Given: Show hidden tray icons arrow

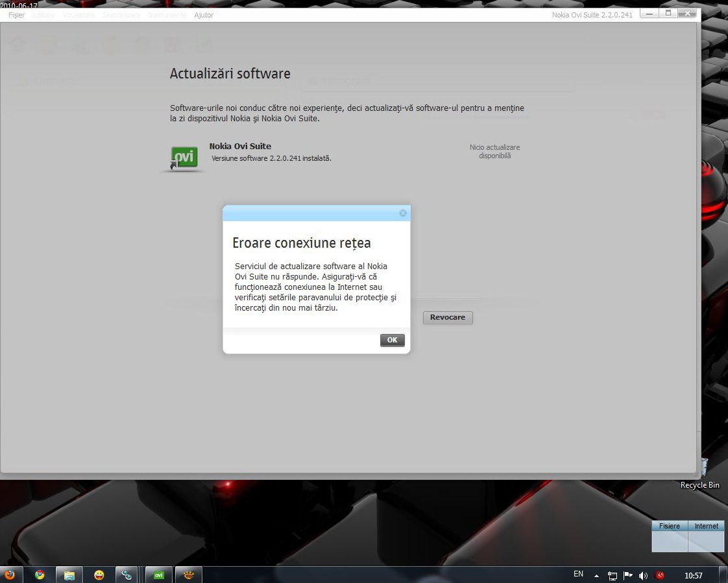Looking at the screenshot, I should (596, 576).
